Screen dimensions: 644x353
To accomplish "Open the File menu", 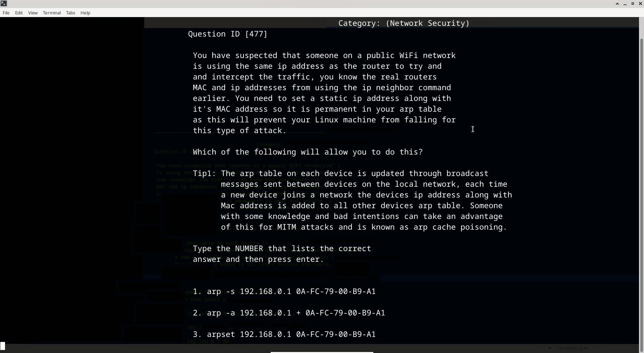I will click(x=6, y=13).
